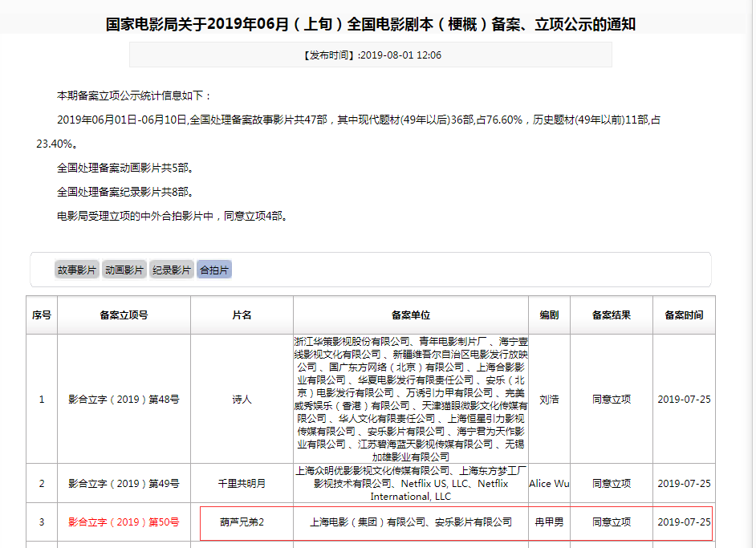Viewport: 756px width, 548px height.
Task: Click the 序号 column header
Action: (42, 315)
